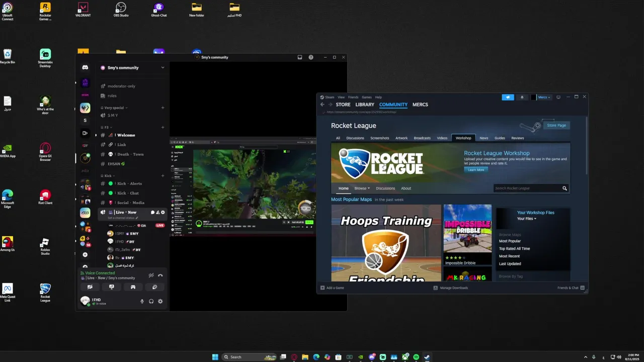Toggle camera in Discord voice panel
This screenshot has height=362, width=644.
tap(90, 287)
